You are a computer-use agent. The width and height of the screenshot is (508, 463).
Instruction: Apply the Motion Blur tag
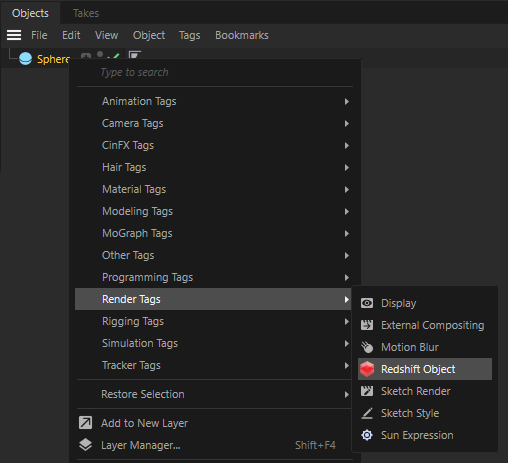coord(425,347)
